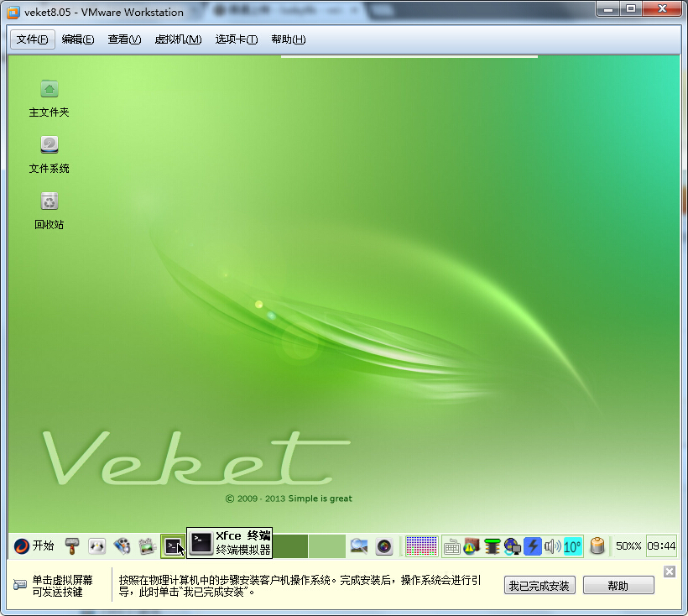Close the VMware Workstation window
Viewport: 688px width, 616px height.
tap(663, 9)
